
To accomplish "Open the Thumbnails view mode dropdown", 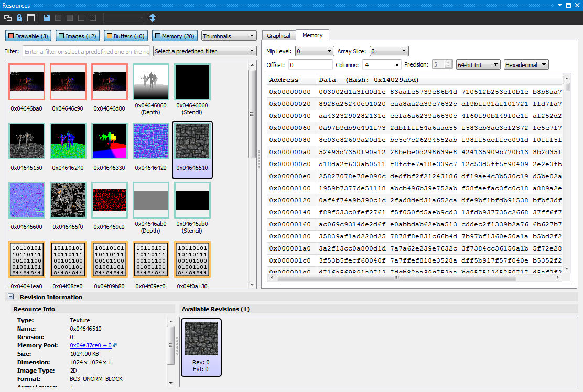I will [228, 36].
